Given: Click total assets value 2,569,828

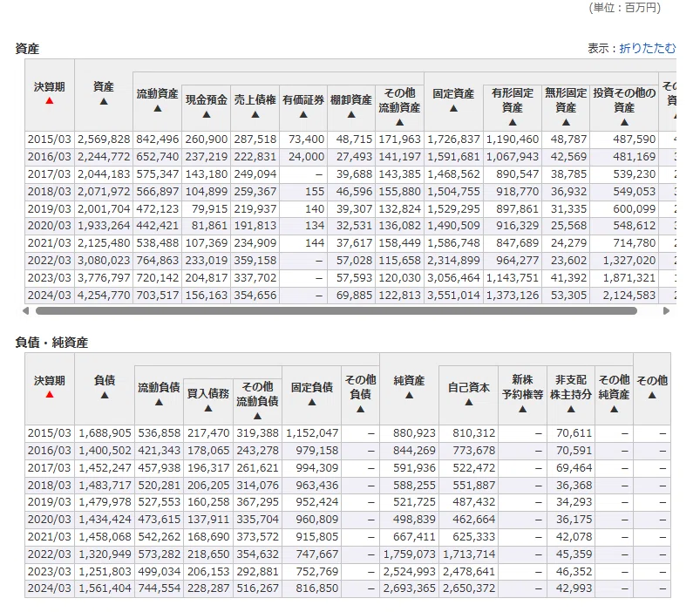Looking at the screenshot, I should coord(104,139).
